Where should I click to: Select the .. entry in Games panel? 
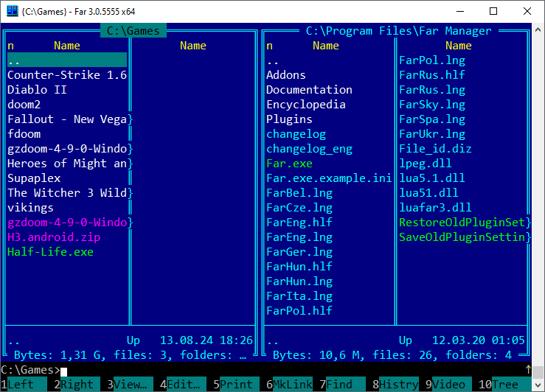point(67,60)
